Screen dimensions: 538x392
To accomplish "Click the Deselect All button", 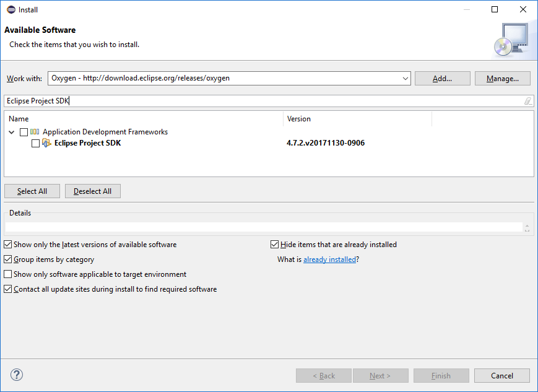I will point(92,191).
